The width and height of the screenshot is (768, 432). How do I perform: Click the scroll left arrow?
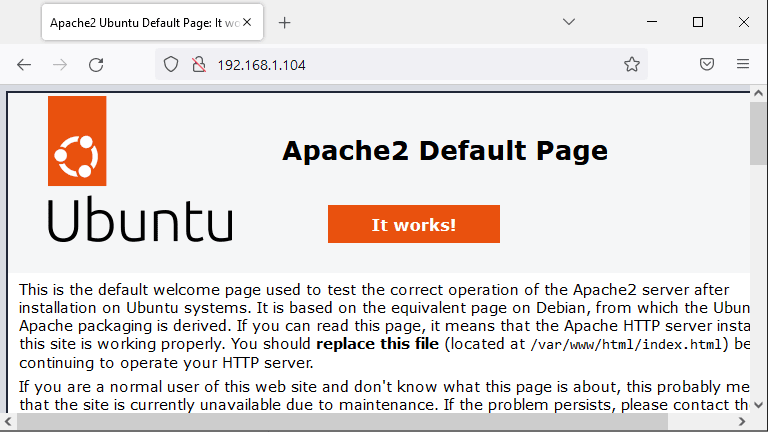pyautogui.click(x=8, y=421)
